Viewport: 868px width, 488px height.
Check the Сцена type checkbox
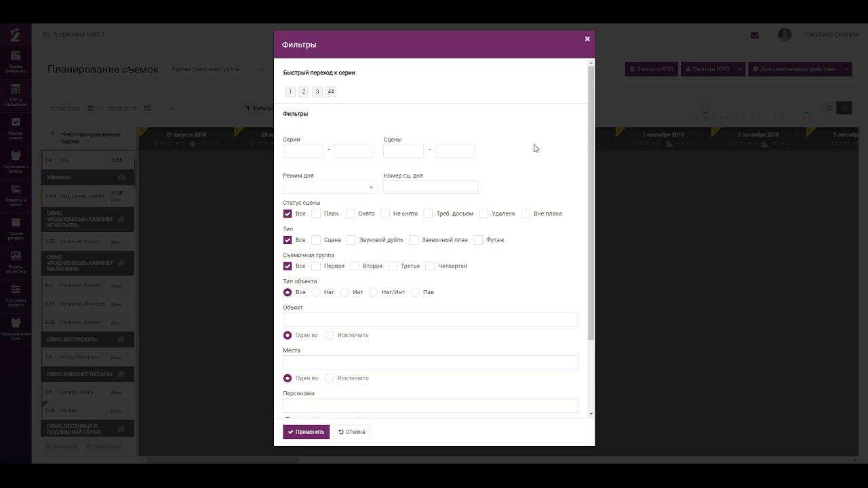(316, 240)
